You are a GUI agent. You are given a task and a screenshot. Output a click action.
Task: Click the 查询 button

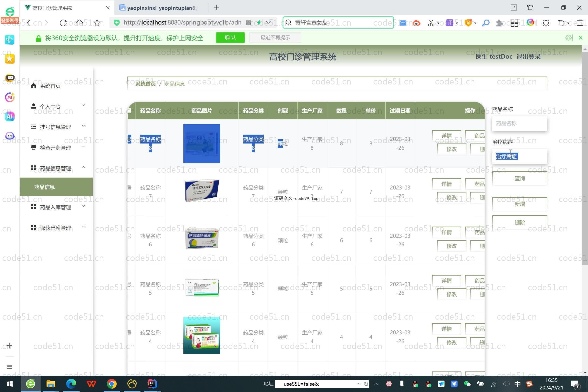(519, 178)
